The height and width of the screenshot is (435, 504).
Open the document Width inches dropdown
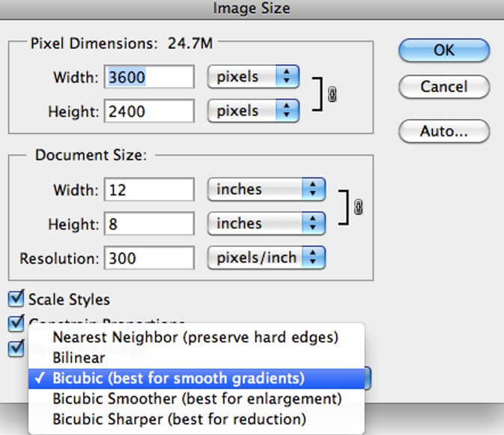click(267, 189)
